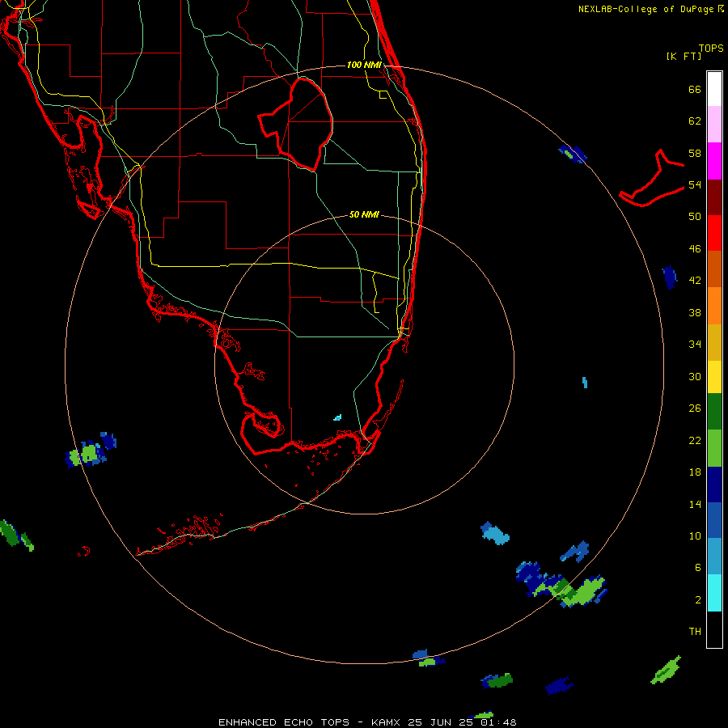Image resolution: width=728 pixels, height=728 pixels.
Task: Click the TOPS legend title
Action: (x=711, y=48)
